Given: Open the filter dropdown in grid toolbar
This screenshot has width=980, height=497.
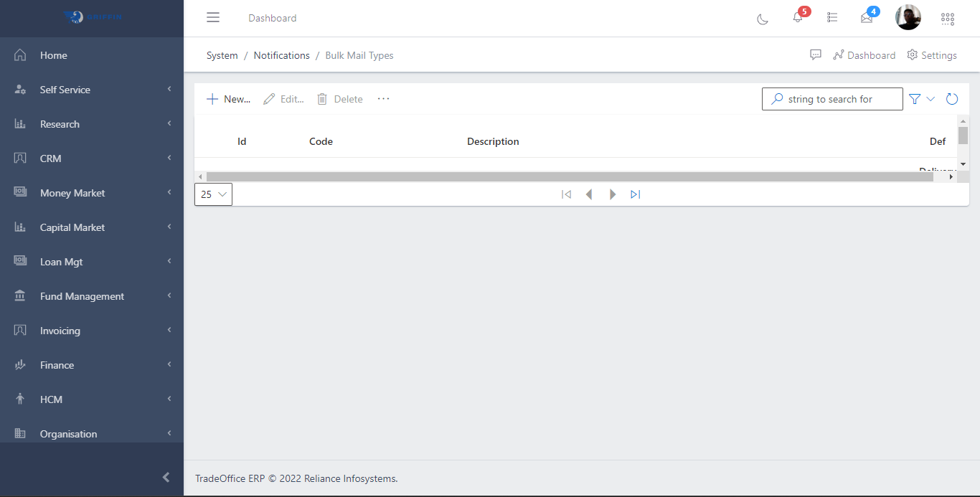Looking at the screenshot, I should [x=922, y=99].
